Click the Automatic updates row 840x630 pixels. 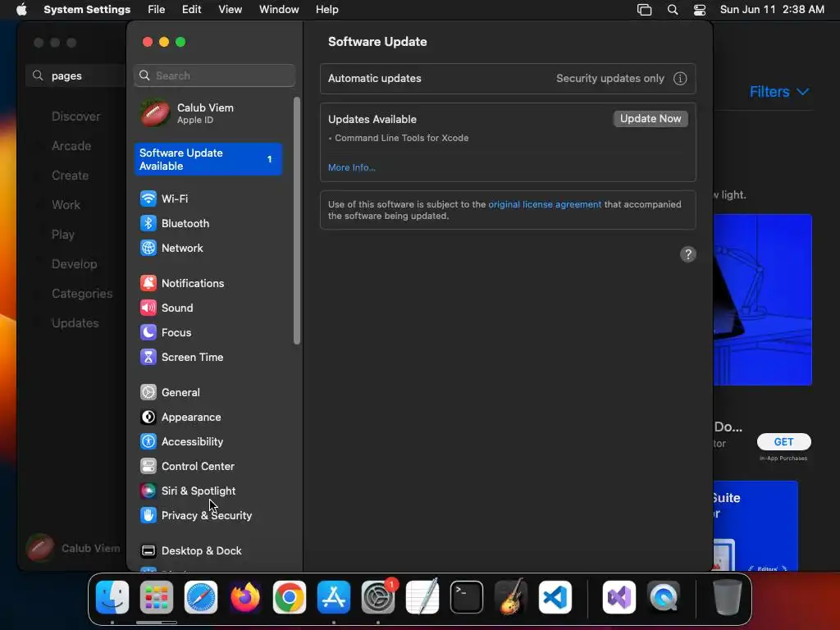[508, 79]
